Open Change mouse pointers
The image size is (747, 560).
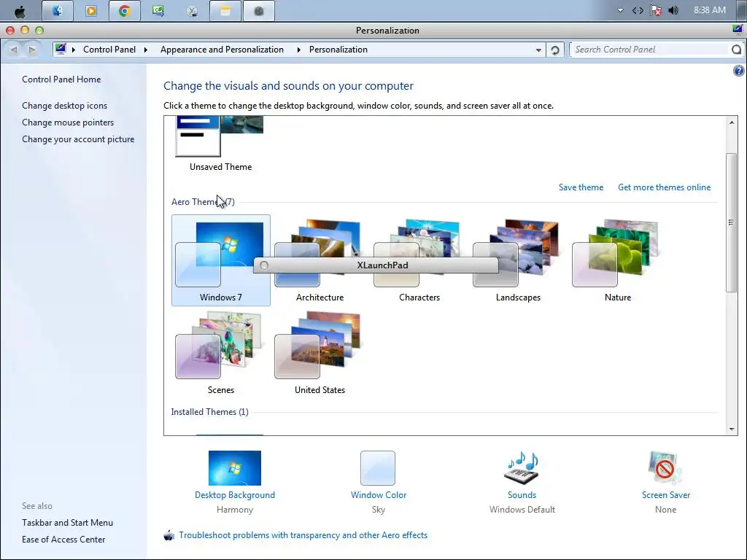(68, 122)
